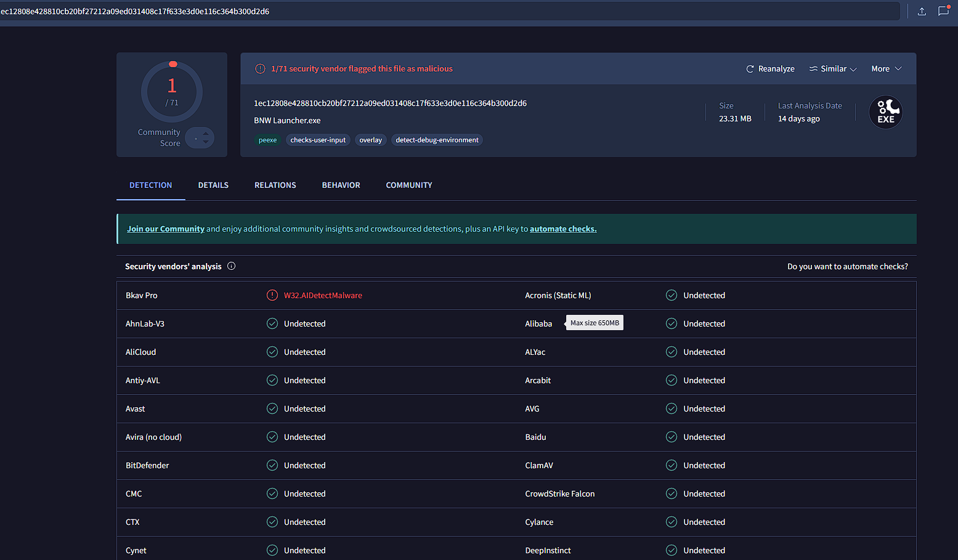
Task: Switch to the DETECTION tab
Action: [x=150, y=185]
